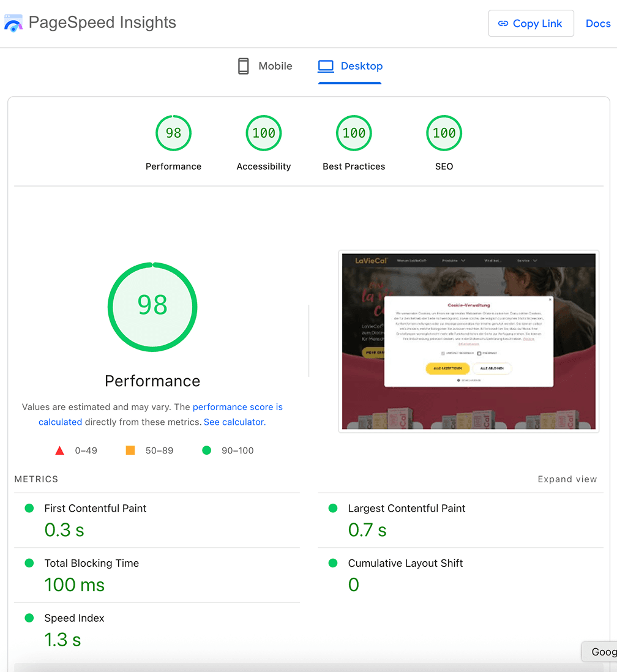Image resolution: width=617 pixels, height=672 pixels.
Task: Expand the Largest Contentful Paint metric
Action: 406,508
